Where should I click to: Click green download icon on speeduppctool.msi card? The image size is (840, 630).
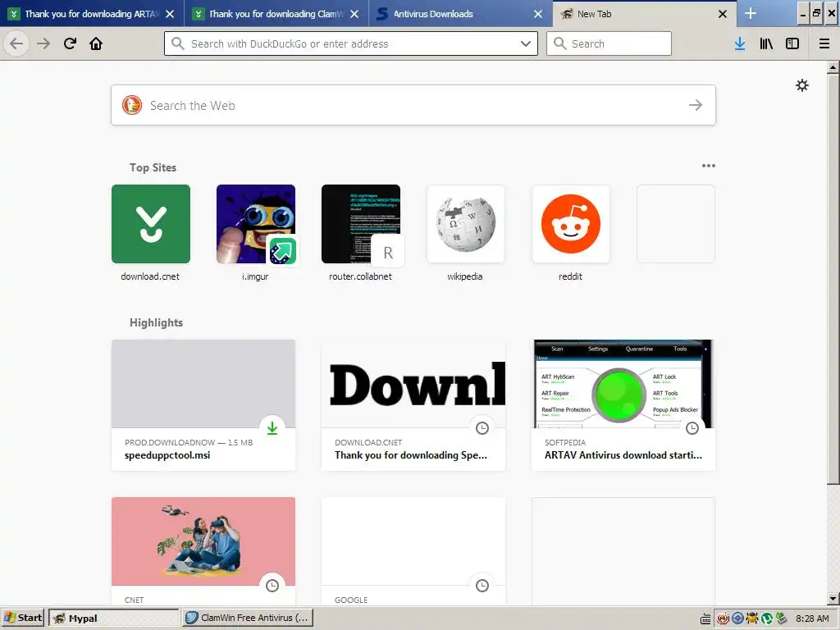(272, 428)
